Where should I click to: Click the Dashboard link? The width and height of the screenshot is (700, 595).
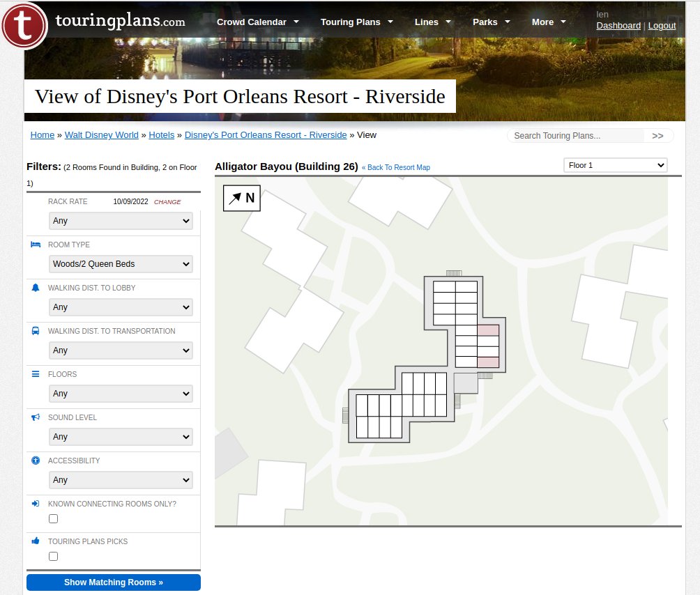(618, 25)
